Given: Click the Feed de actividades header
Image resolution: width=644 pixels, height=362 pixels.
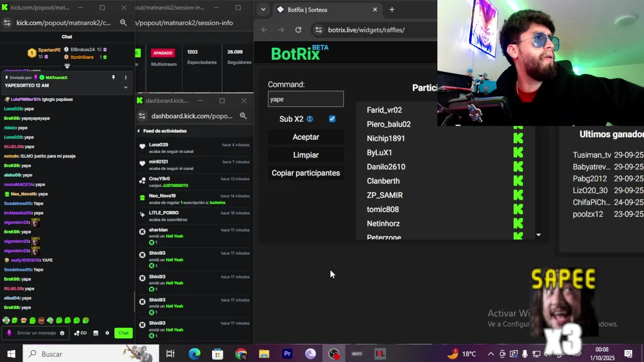Looking at the screenshot, I should [165, 131].
